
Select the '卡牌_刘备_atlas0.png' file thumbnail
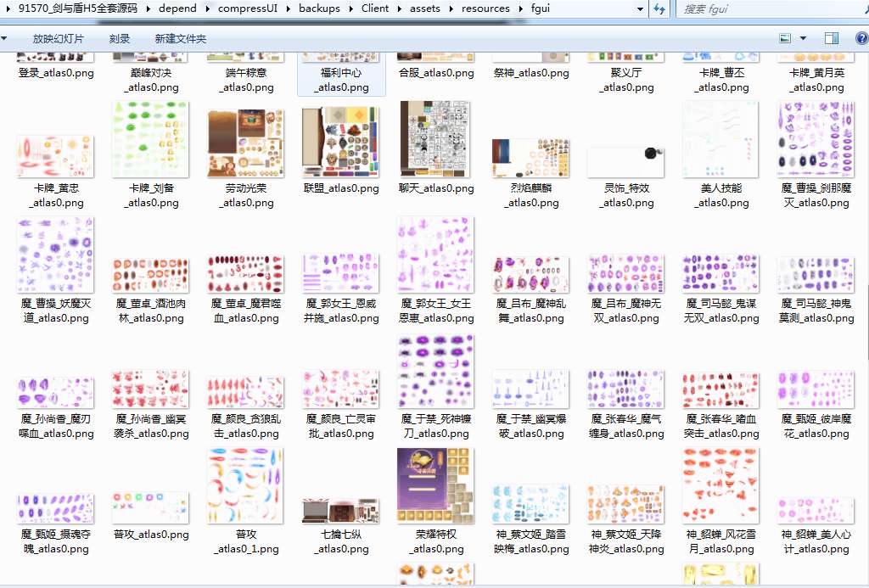pos(150,141)
